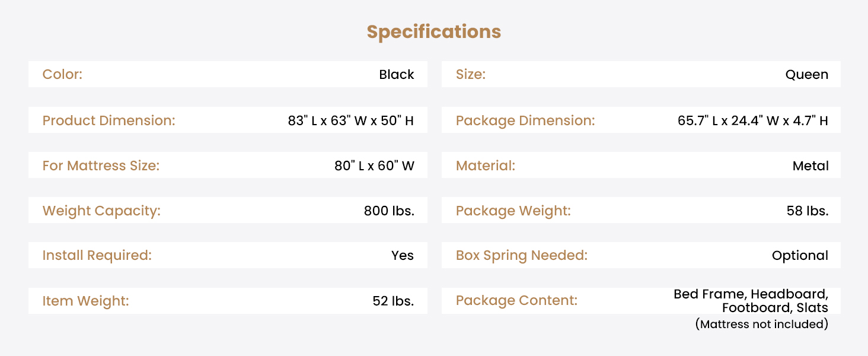Click the Box Spring Needed Optional value
This screenshot has width=868, height=356.
click(x=799, y=256)
